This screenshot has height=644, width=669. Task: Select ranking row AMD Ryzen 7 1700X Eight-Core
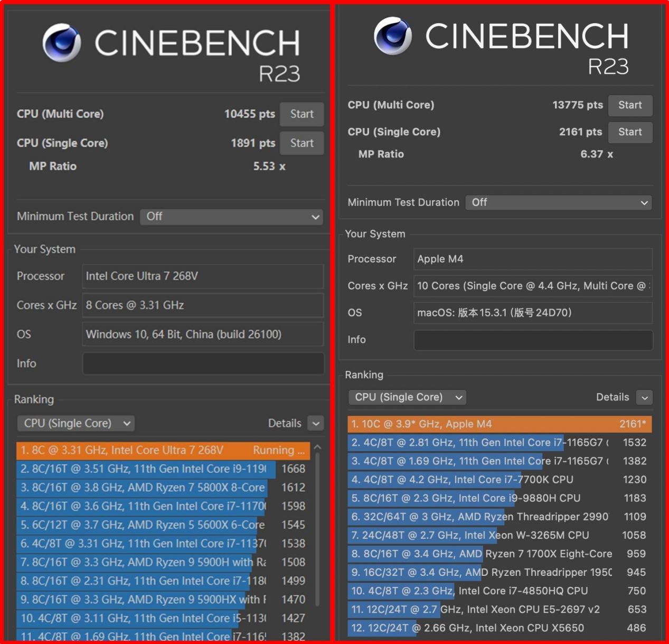tap(500, 554)
